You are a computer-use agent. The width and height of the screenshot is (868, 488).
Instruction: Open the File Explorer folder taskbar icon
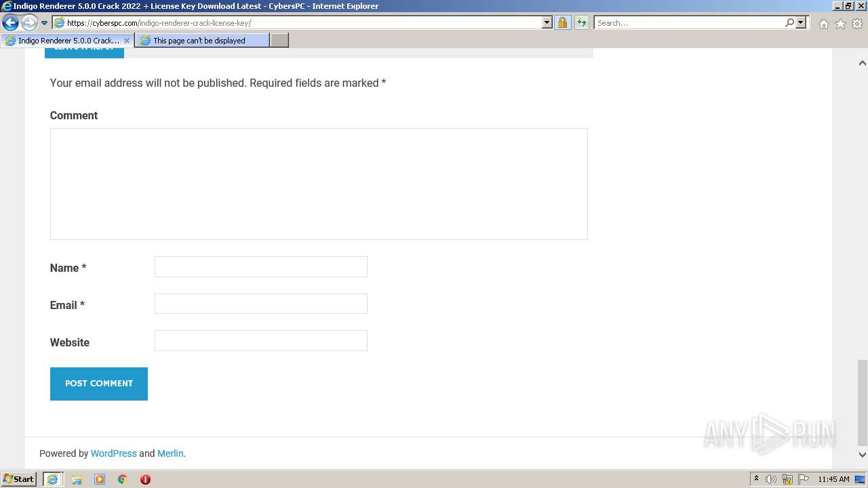tap(77, 479)
